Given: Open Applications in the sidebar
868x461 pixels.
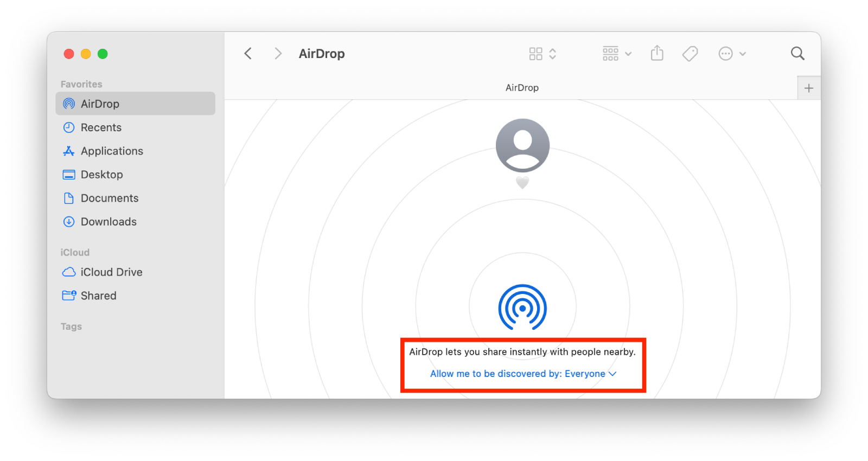Looking at the screenshot, I should click(136, 151).
